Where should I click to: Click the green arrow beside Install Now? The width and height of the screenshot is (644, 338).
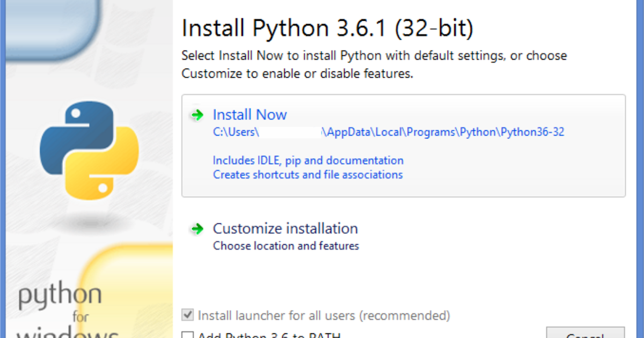coord(197,114)
